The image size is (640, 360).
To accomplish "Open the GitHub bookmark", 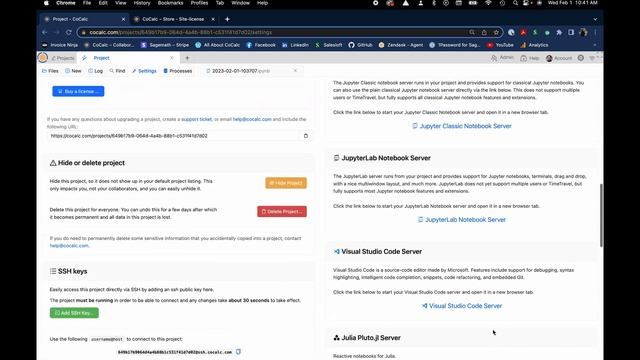I will pos(360,45).
